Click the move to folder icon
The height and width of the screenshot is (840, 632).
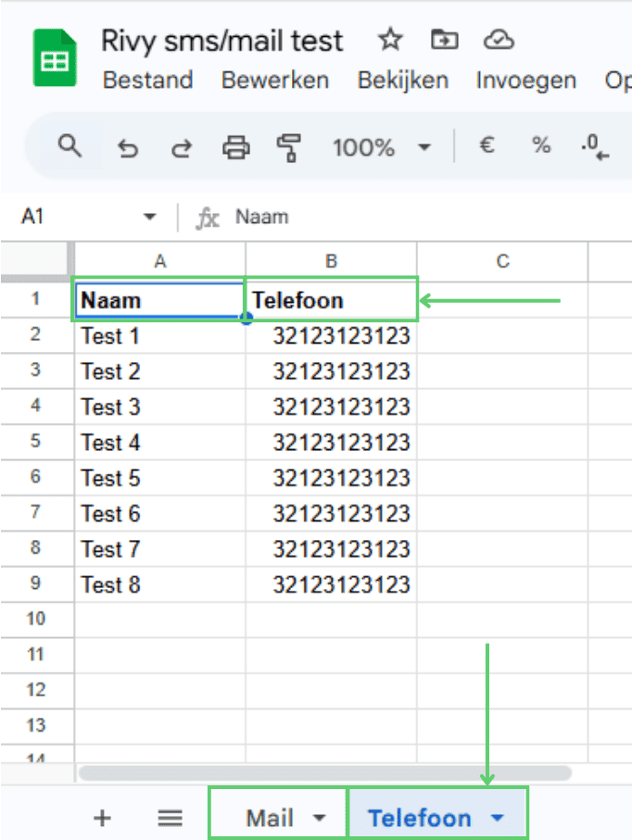point(445,40)
